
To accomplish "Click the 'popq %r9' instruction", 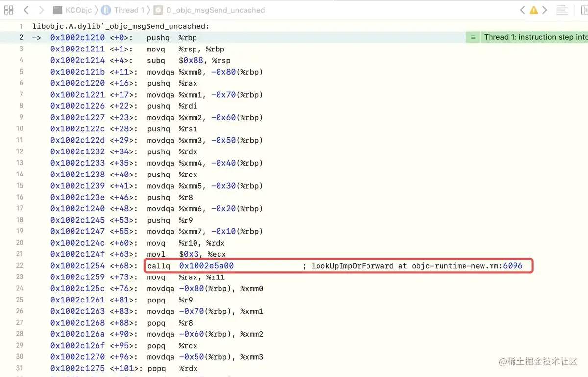I will point(170,300).
